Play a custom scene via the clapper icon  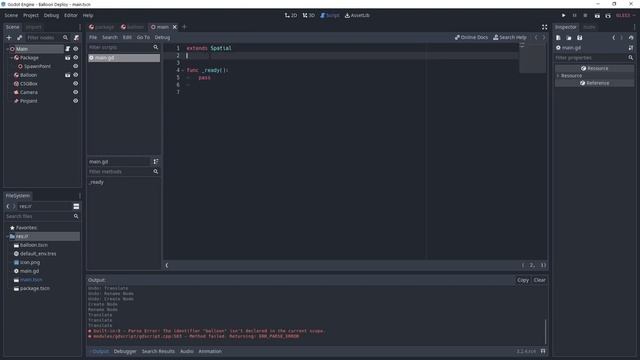(x=608, y=16)
